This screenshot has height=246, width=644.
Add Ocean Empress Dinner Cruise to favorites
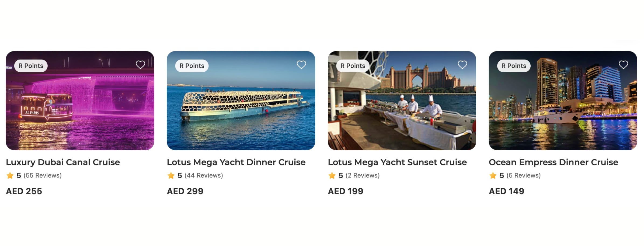click(623, 65)
